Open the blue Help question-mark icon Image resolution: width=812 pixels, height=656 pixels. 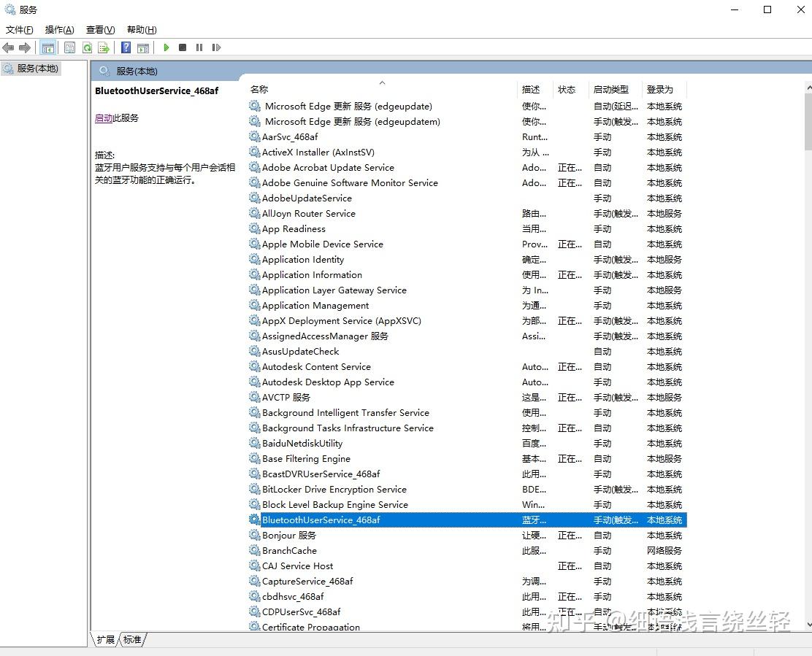(x=126, y=47)
